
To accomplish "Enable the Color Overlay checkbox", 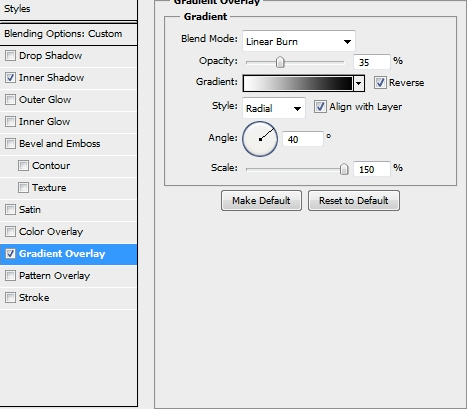I will (x=10, y=231).
